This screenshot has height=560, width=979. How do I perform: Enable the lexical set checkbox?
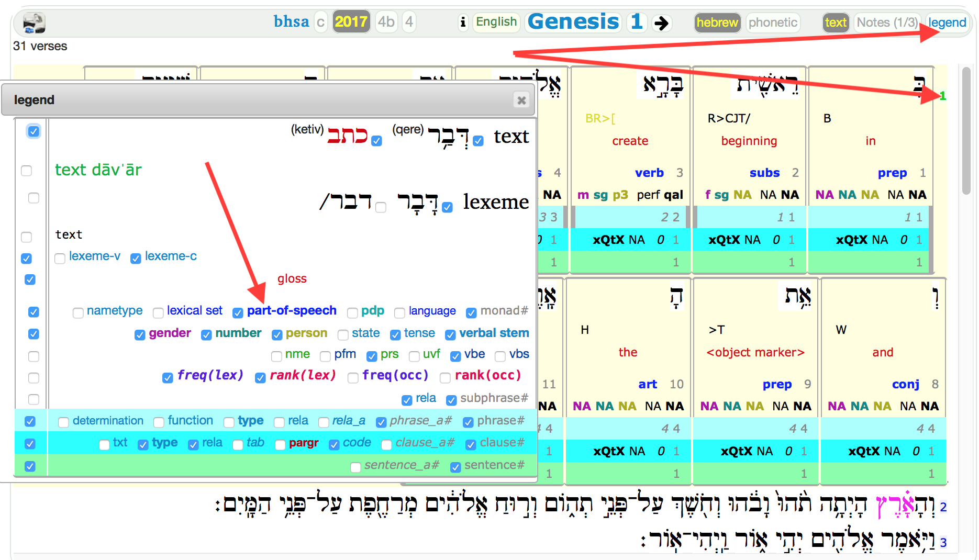click(x=158, y=313)
